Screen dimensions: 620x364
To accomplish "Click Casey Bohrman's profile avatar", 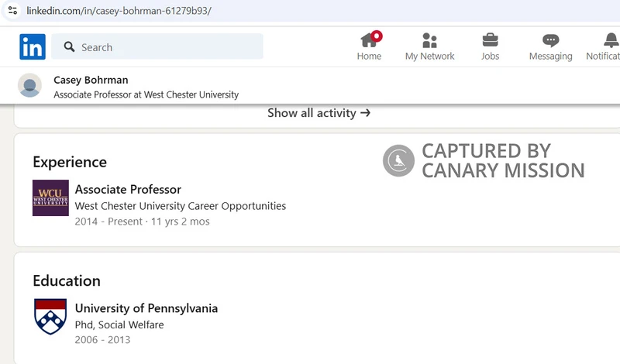I will [29, 85].
